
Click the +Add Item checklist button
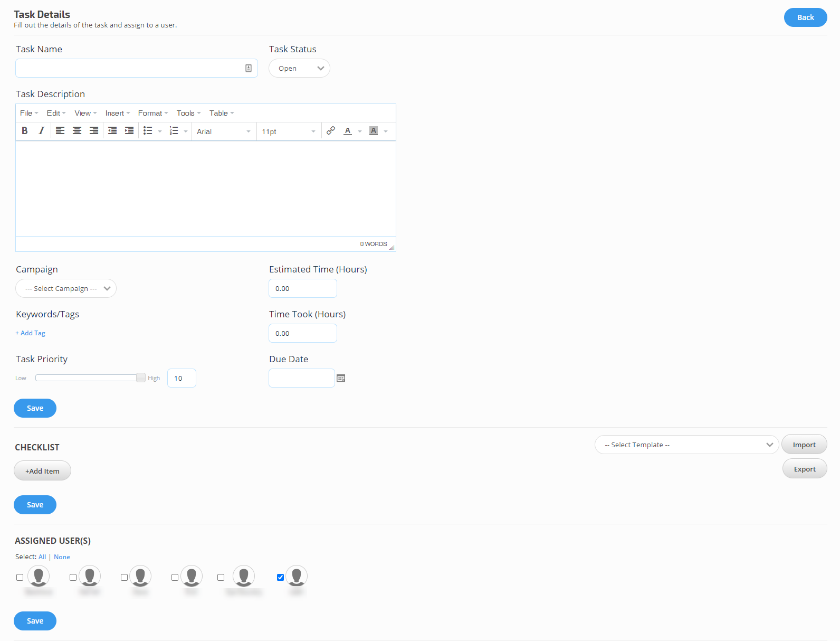(42, 470)
